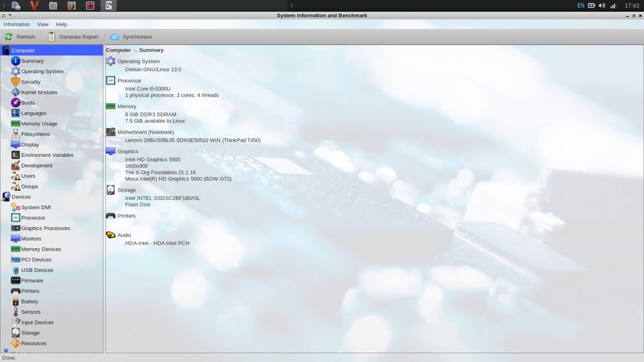This screenshot has width=644, height=362.
Task: Click the volume icon in the system tray
Action: pos(602,5)
